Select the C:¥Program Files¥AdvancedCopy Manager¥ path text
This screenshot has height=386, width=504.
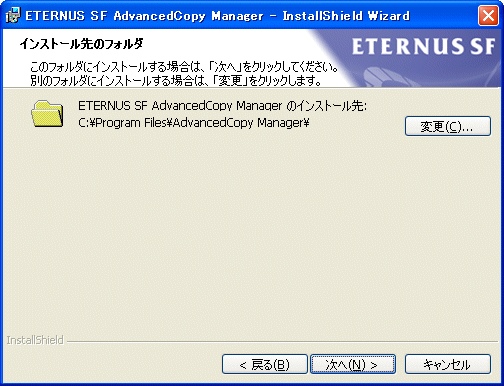coord(194,123)
